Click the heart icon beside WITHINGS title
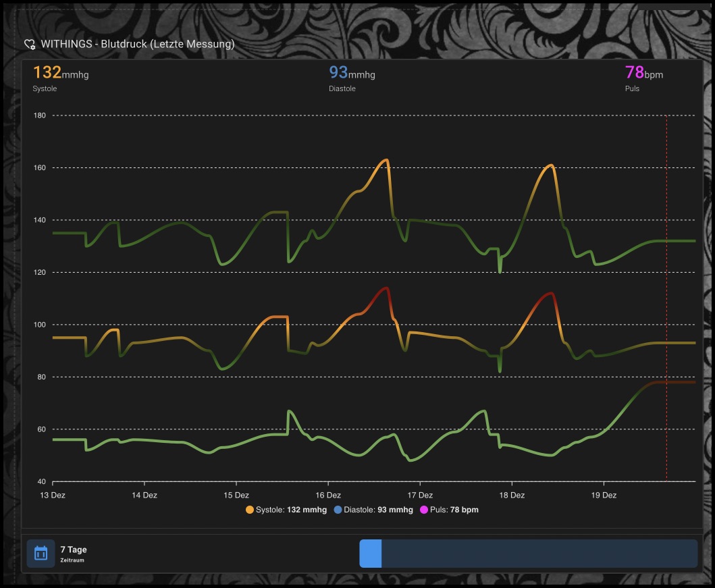The image size is (715, 588). point(30,45)
